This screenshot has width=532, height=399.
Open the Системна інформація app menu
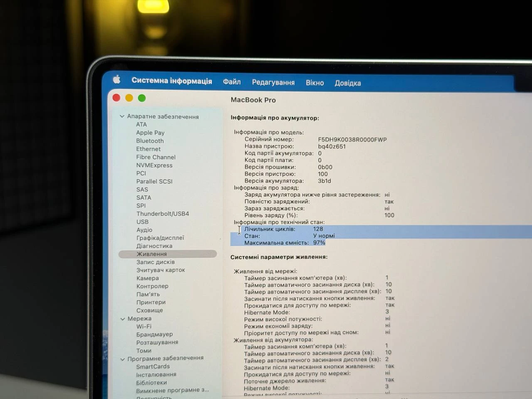coord(172,81)
